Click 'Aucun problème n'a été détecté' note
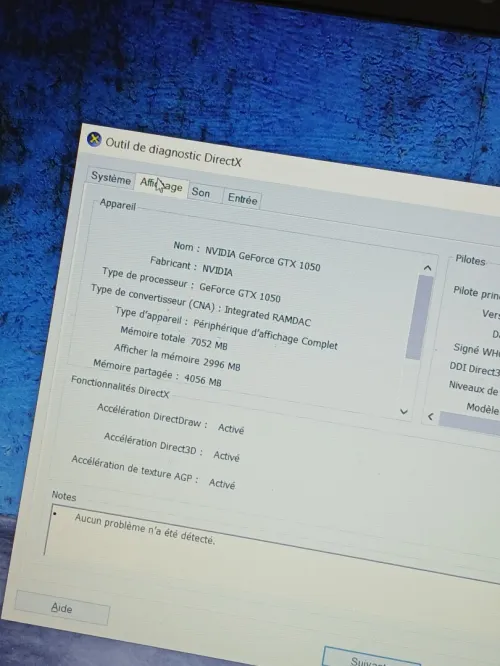 [x=145, y=529]
